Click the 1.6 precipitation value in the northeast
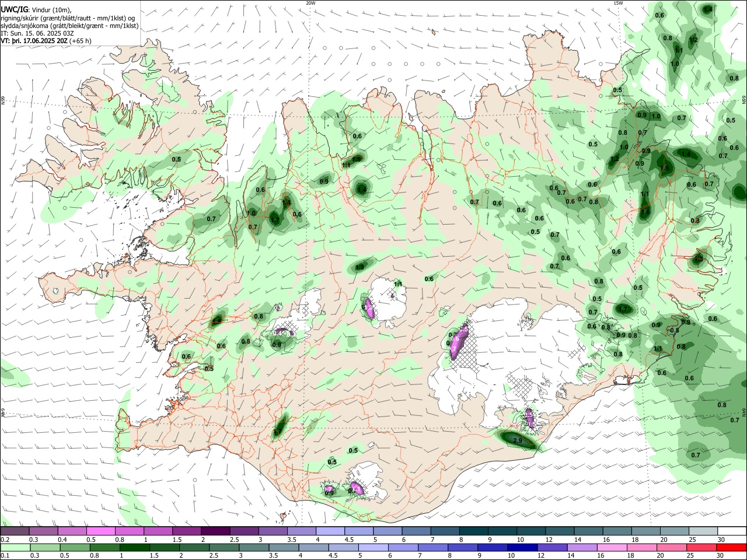This screenshot has width=747, height=560. [645, 211]
